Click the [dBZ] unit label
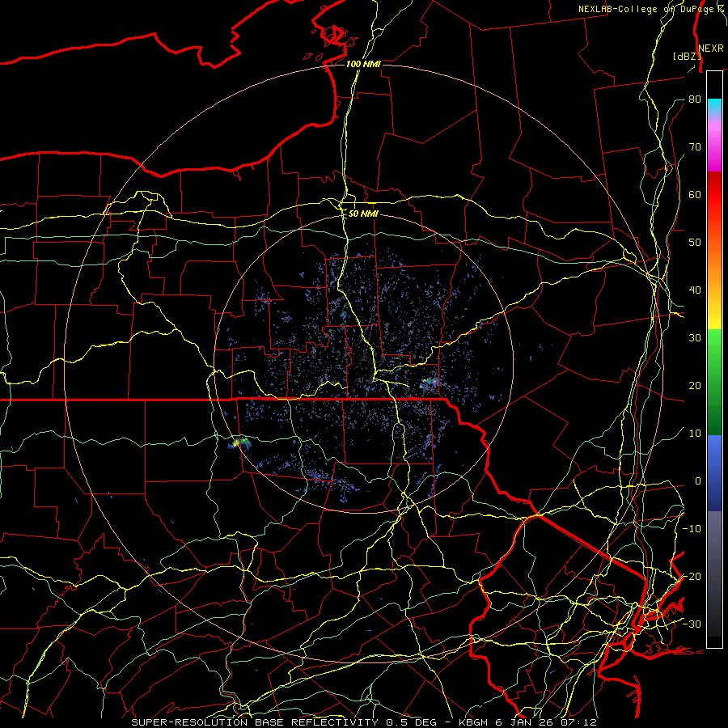Screen dimensions: 728x728 point(687,56)
